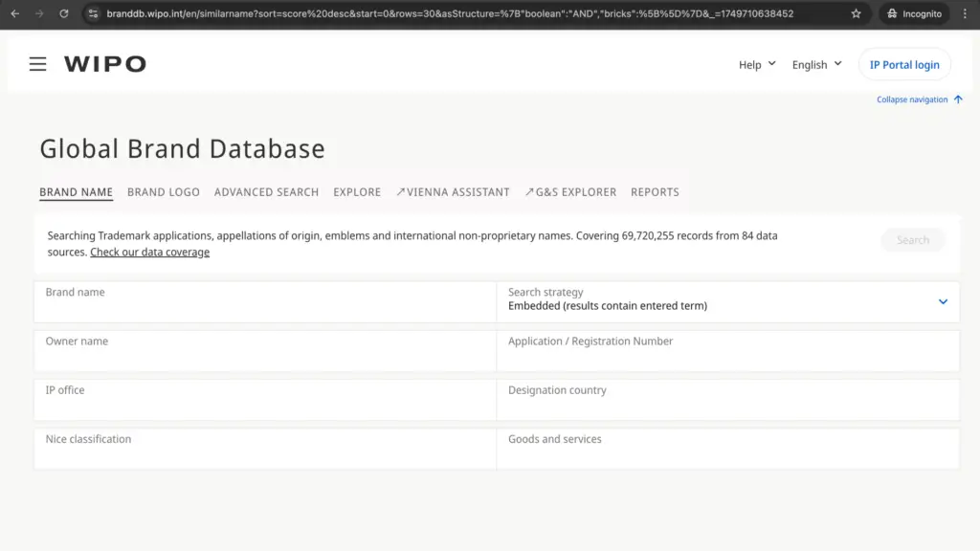Open the Help dropdown

(x=757, y=64)
